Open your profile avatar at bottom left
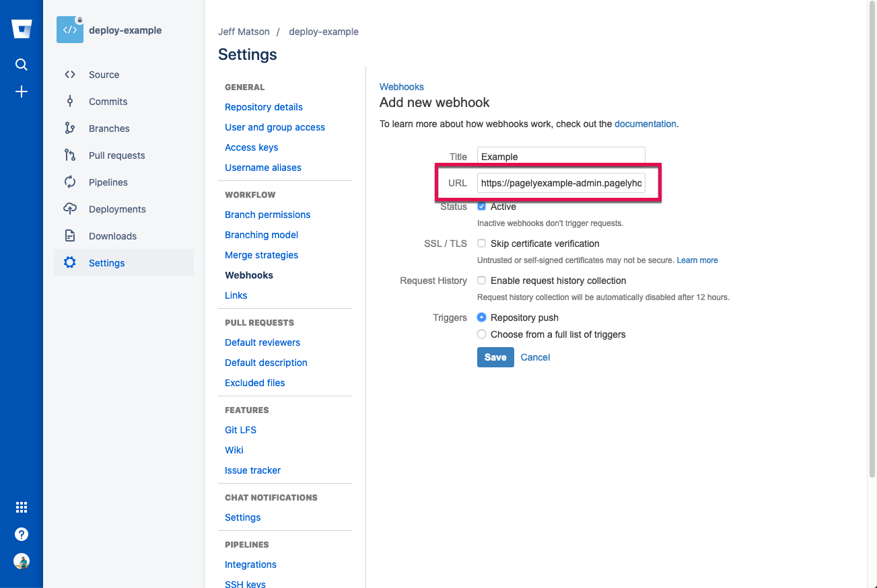Screen dimensions: 877x588 point(21,560)
